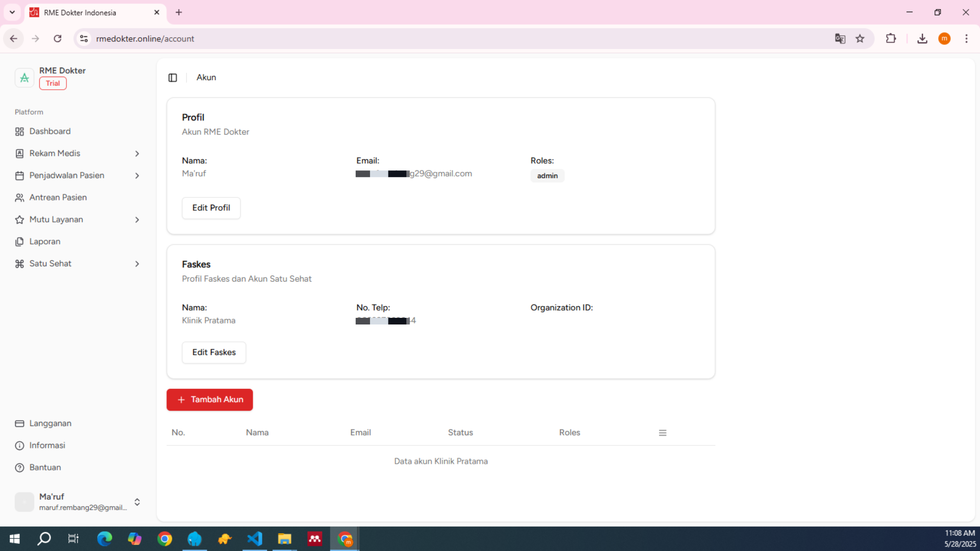Click the Edit Profil button
Screen dimensions: 980x551
pos(211,208)
